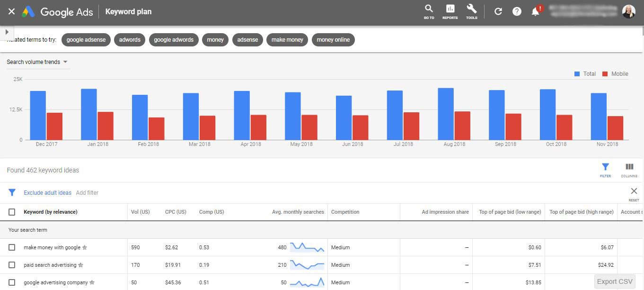Click the red Mobile legend swatch
644x290 pixels.
point(605,74)
